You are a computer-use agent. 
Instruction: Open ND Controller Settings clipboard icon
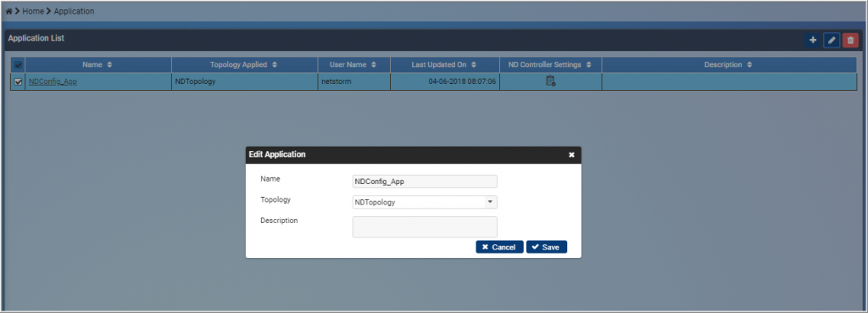coord(550,81)
